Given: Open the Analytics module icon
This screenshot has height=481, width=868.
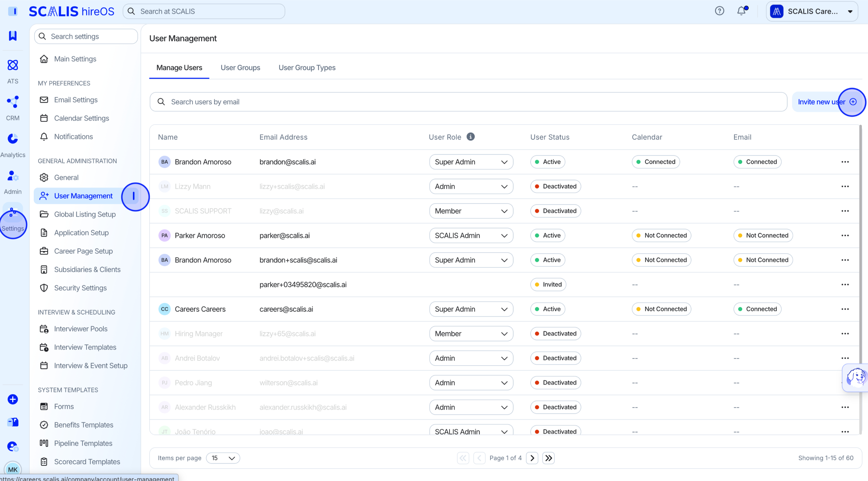Looking at the screenshot, I should point(13,139).
